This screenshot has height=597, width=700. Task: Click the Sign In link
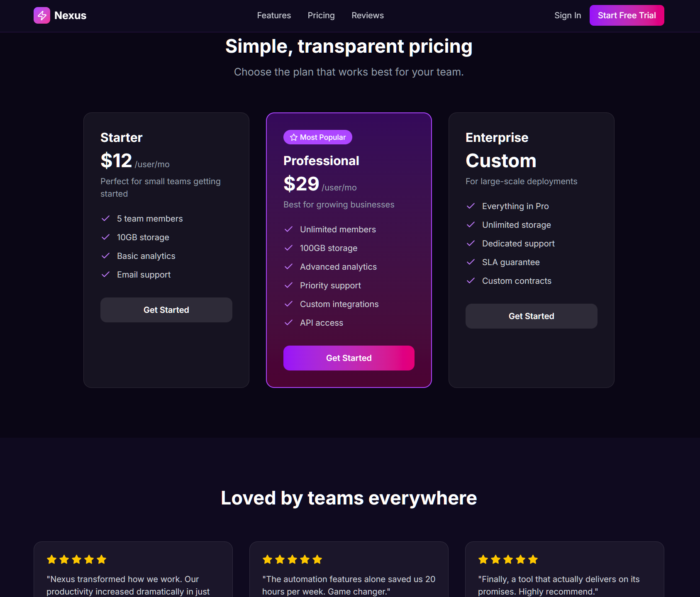click(x=567, y=15)
